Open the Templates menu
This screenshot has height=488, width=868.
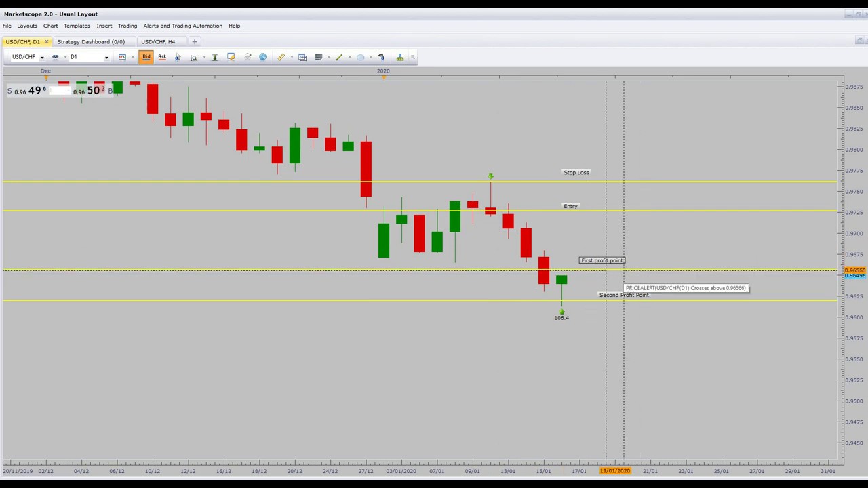click(77, 26)
